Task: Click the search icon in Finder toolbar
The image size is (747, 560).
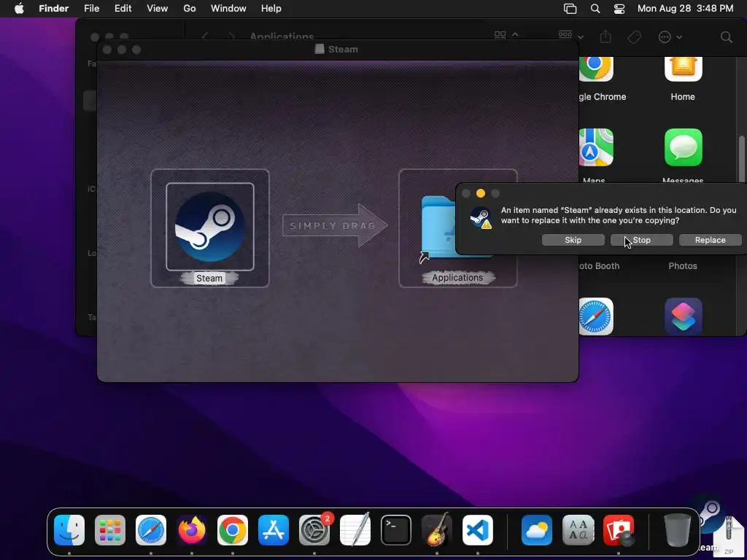Action: point(726,37)
